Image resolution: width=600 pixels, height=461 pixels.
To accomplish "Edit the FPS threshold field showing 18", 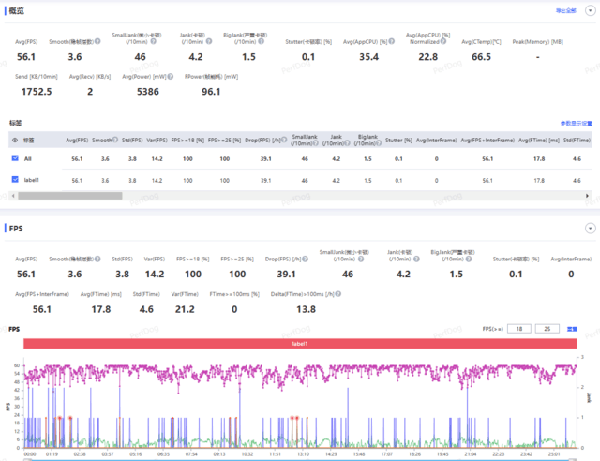I will pyautogui.click(x=520, y=328).
